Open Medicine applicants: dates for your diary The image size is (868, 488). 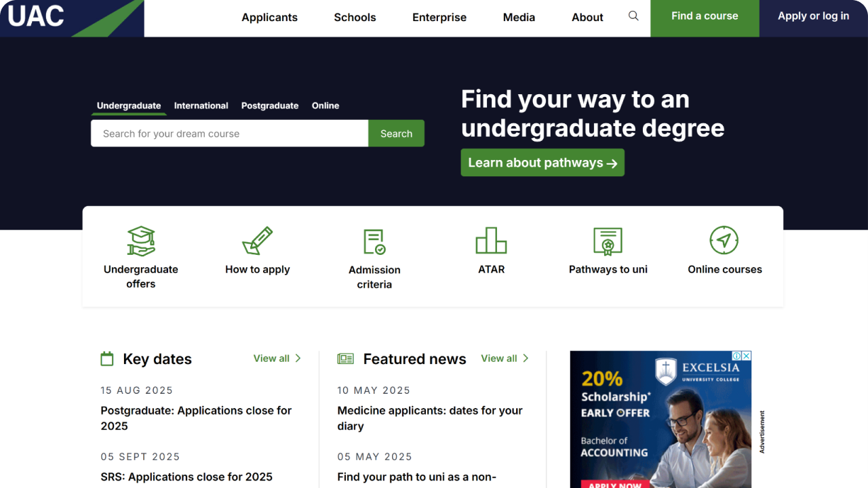[x=430, y=418]
